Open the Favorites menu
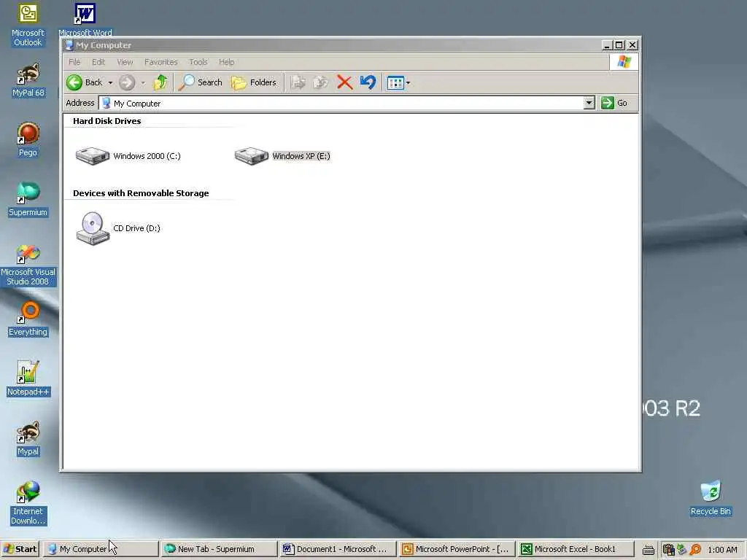This screenshot has width=747, height=560. [160, 62]
